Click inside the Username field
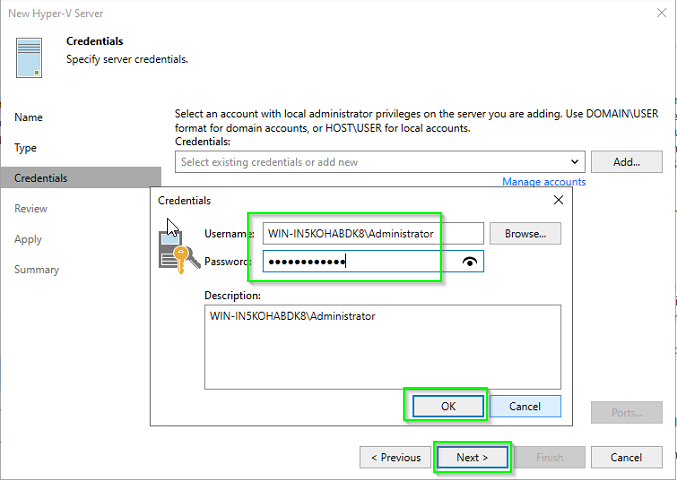This screenshot has height=480, width=677. pyautogui.click(x=373, y=234)
